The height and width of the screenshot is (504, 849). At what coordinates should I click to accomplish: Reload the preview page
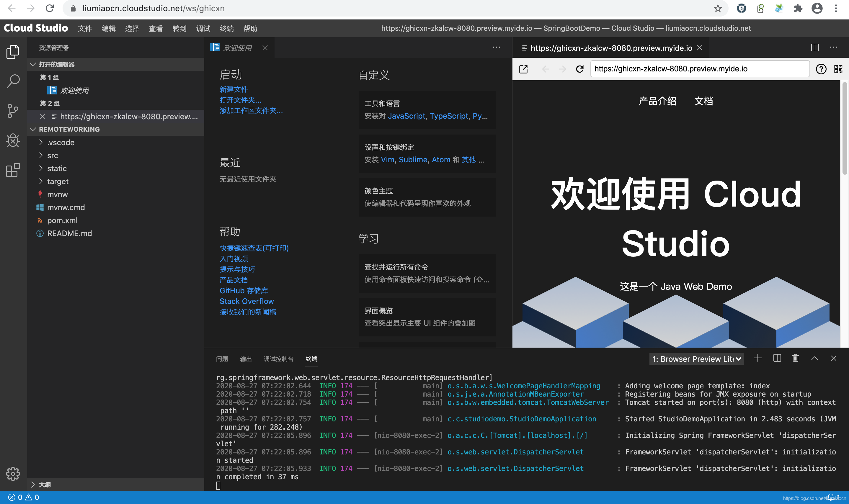click(580, 69)
